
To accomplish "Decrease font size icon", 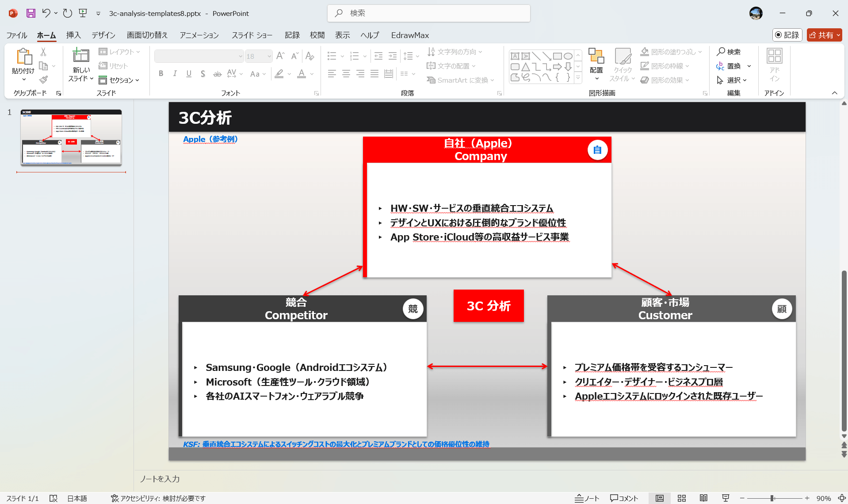I will click(295, 56).
